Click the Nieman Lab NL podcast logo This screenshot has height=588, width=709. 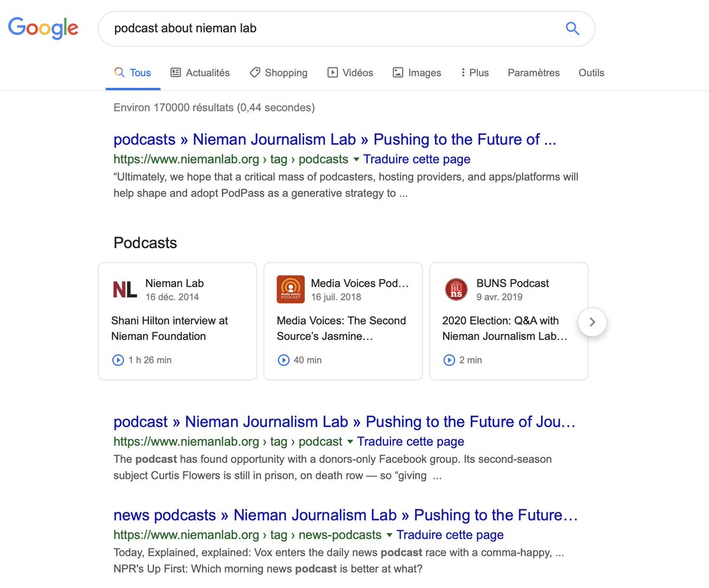(x=125, y=290)
